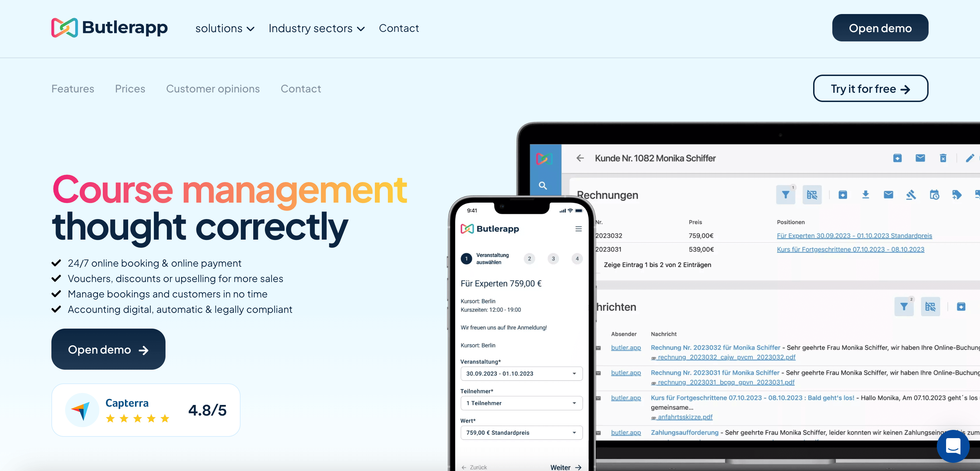Click back arrow beside Kunde Nr. 1082
The height and width of the screenshot is (471, 980).
tap(580, 158)
